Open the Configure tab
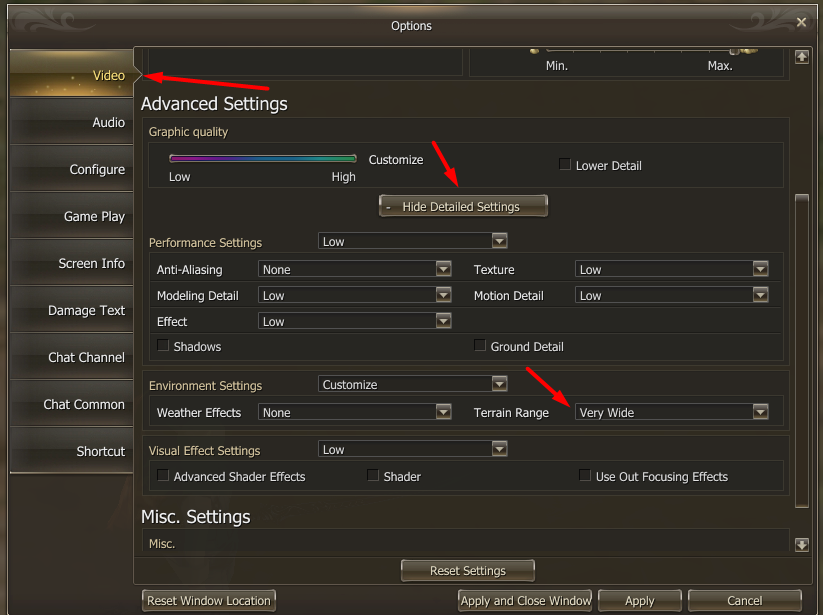The image size is (823, 615). (x=72, y=169)
